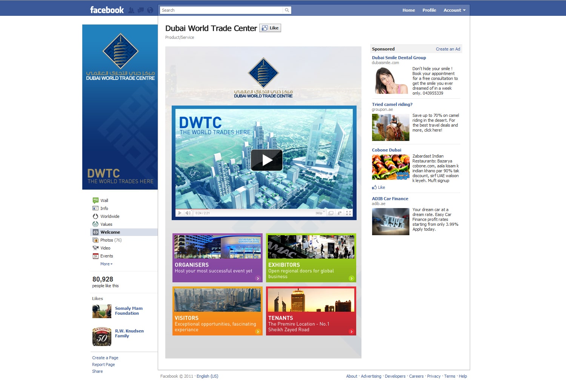
Task: Click the green arrow on Exhibitors tile
Action: click(x=351, y=279)
